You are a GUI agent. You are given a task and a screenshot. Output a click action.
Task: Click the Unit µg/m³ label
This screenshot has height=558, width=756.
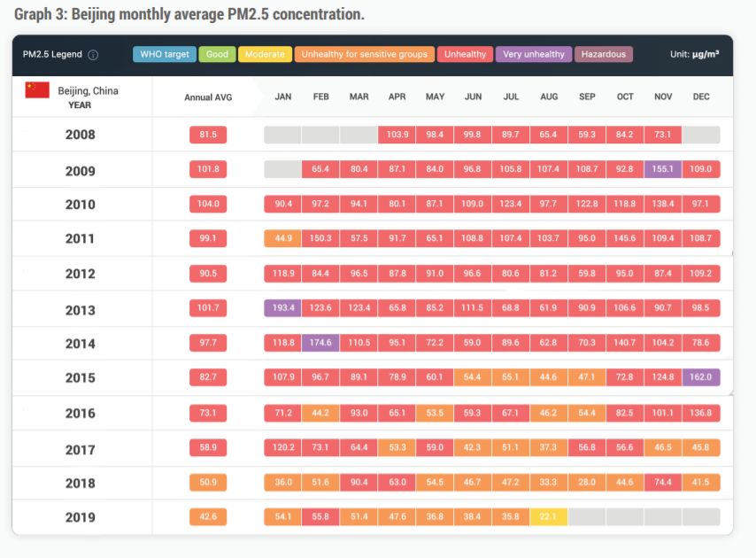tap(694, 54)
